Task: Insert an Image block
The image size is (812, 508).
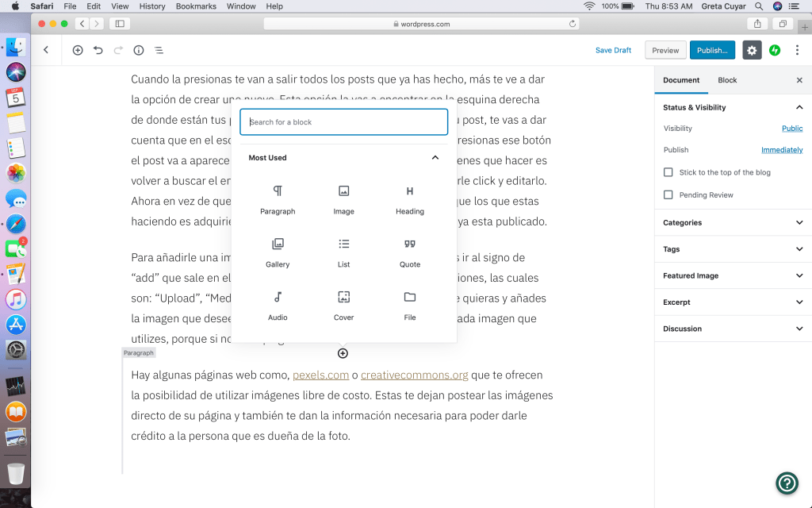Action: [343, 198]
